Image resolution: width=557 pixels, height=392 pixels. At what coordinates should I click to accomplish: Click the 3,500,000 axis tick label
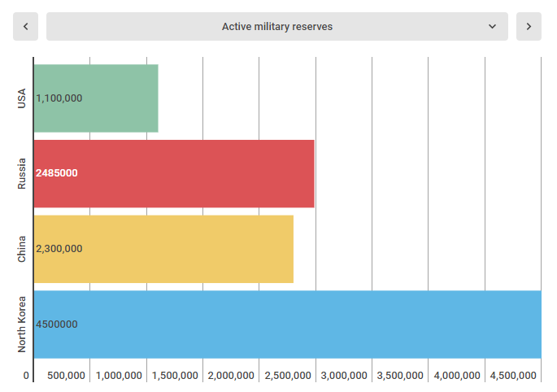point(400,375)
